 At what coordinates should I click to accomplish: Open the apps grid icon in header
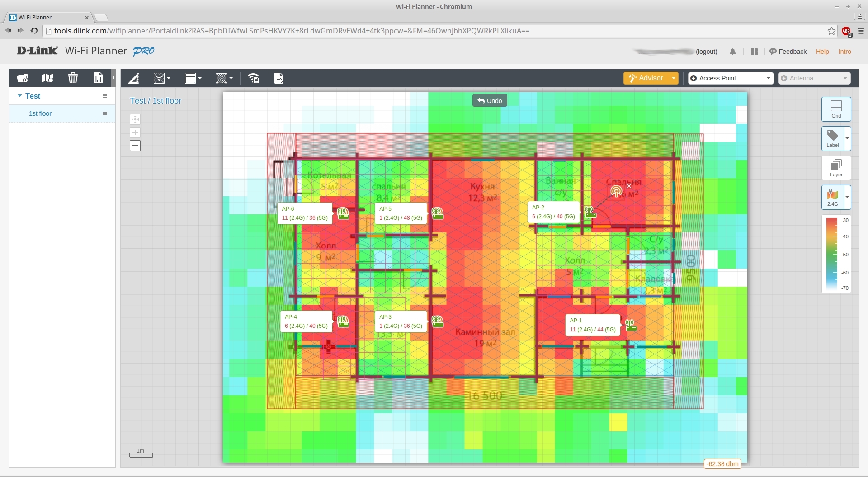coord(754,52)
